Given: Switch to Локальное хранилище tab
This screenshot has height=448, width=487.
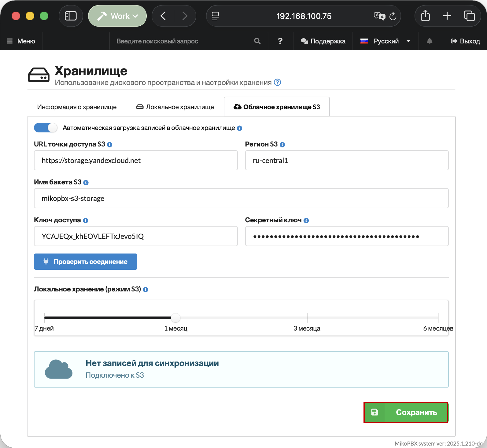Looking at the screenshot, I should (x=175, y=107).
